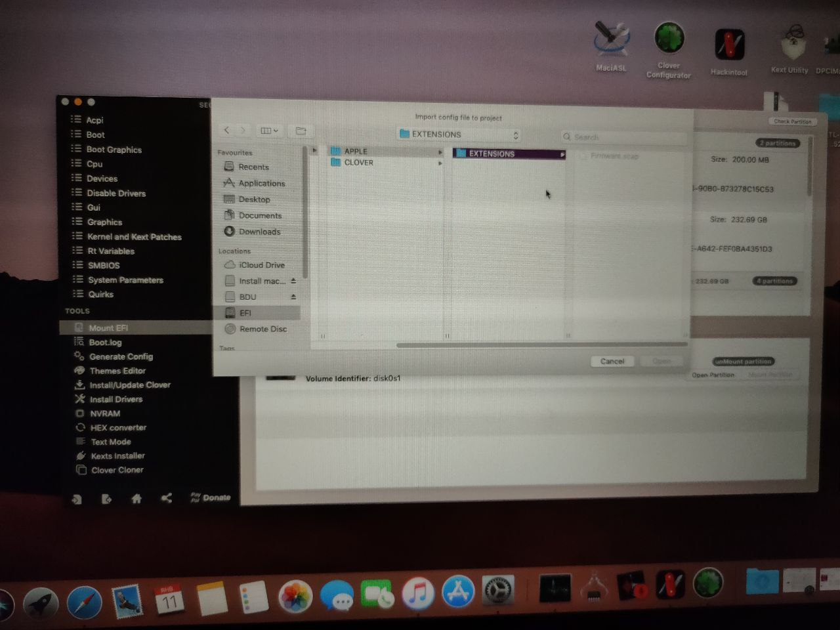
Task: Click unMount partition button
Action: pos(743,362)
